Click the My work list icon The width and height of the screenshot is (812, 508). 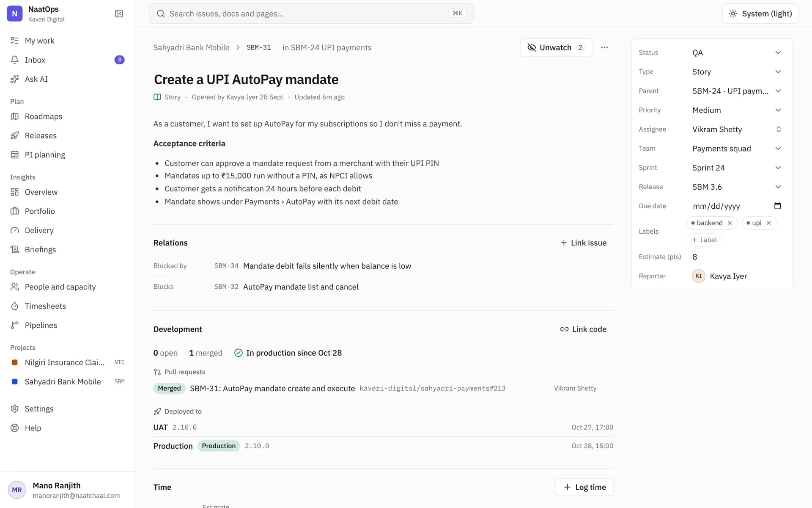point(15,41)
